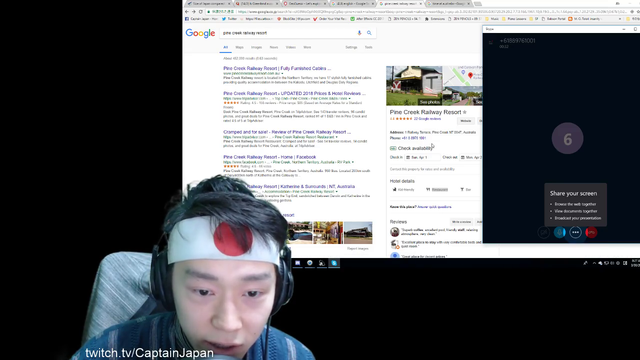Switch to the Videos search tab
Screen dimensions: 640x360
coord(291,47)
